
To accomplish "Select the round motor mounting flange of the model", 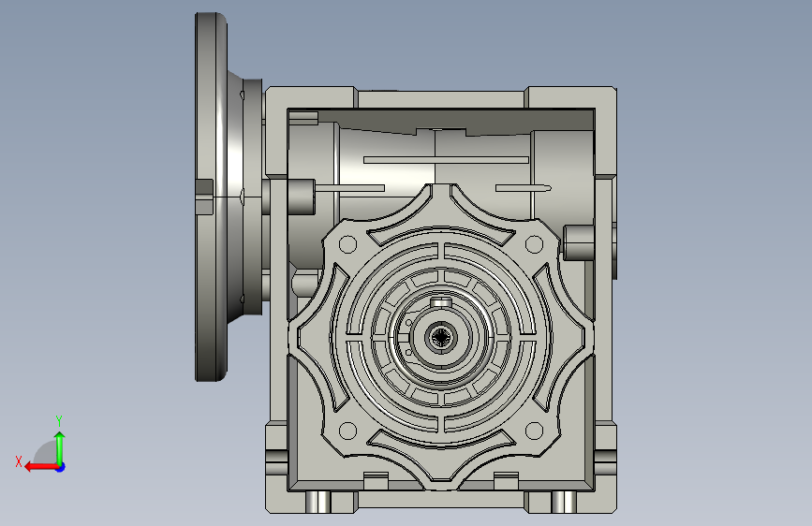I will tap(211, 197).
